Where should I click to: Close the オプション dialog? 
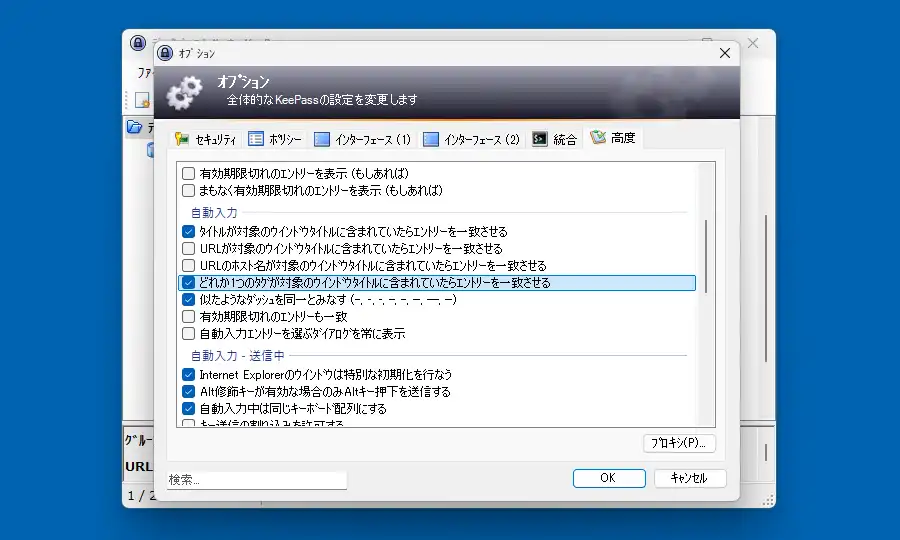(725, 53)
